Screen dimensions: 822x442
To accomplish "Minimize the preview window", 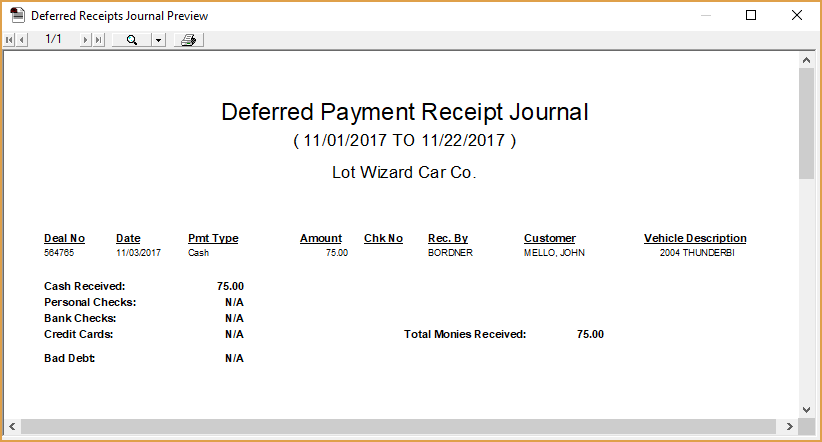I will pos(706,15).
